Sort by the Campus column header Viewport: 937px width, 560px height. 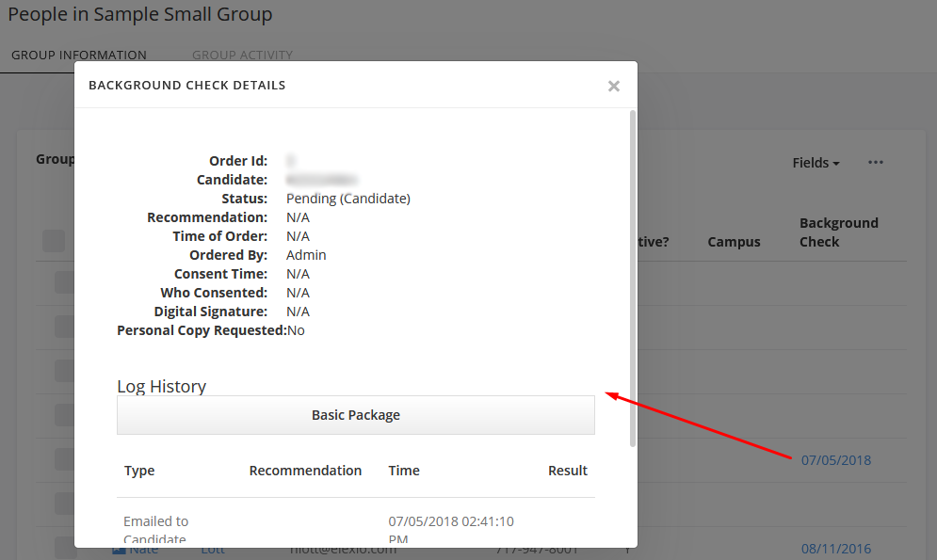[734, 242]
